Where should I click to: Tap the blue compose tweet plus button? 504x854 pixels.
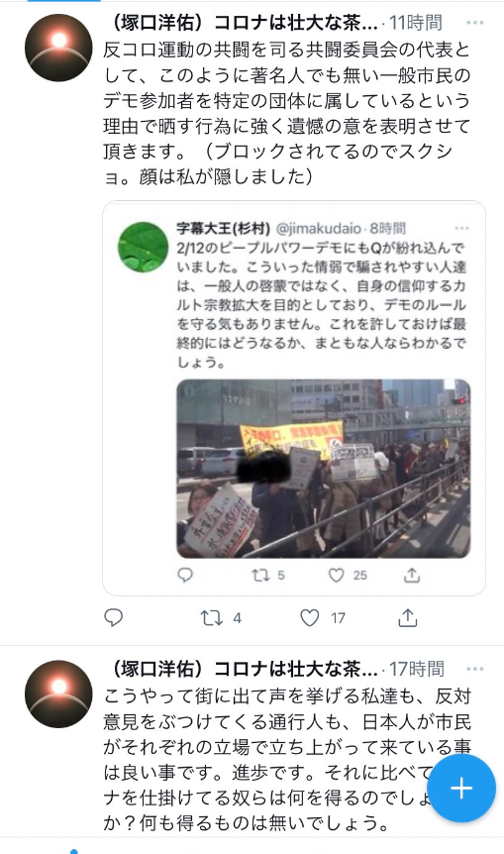tap(461, 788)
